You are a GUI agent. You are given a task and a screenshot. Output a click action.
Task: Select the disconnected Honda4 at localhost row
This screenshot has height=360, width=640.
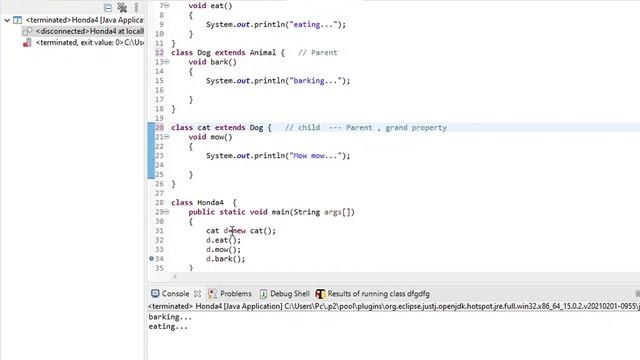tap(83, 31)
